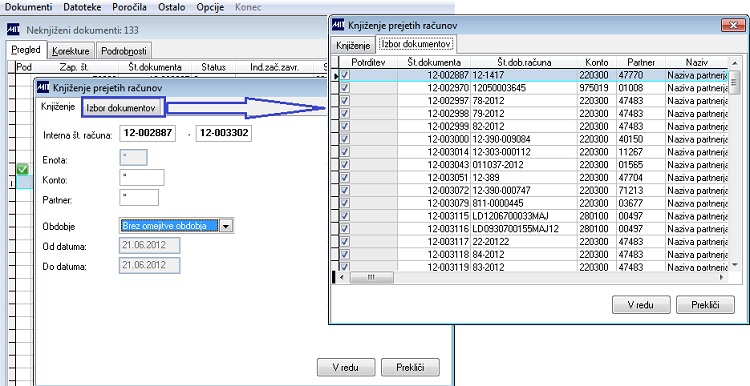Click the Partner column header in grid

pos(641,62)
